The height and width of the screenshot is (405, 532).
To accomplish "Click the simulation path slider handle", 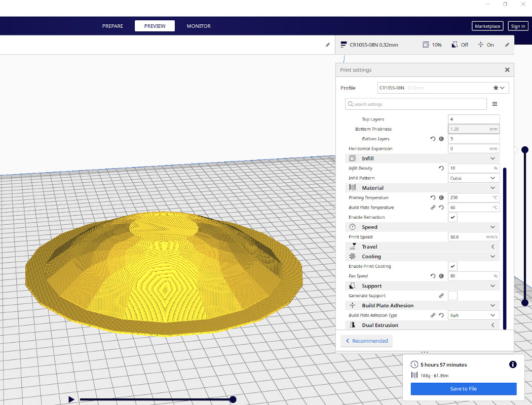I will 233,399.
